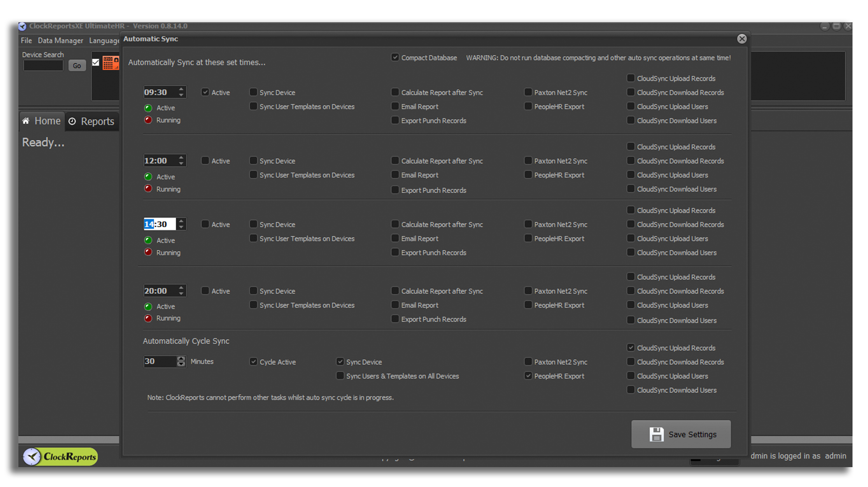Increase cycle sync minutes using up arrow
868x487 pixels.
coord(181,359)
